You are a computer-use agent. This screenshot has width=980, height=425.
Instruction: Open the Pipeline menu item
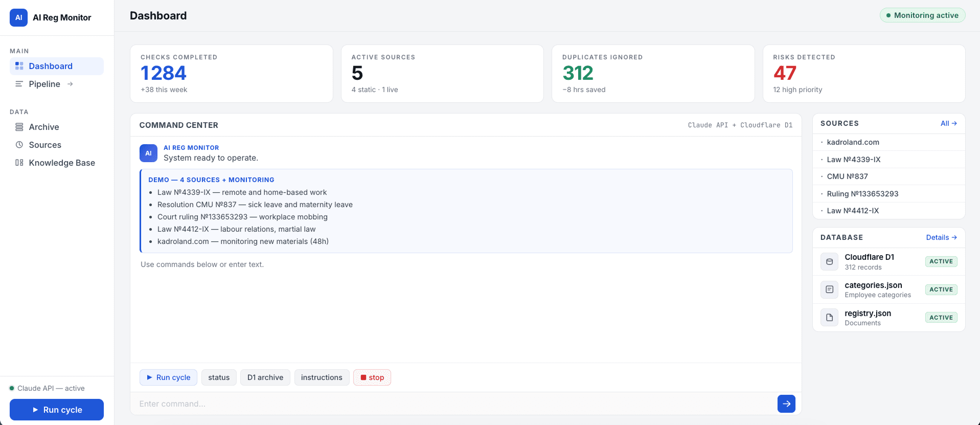57,84
